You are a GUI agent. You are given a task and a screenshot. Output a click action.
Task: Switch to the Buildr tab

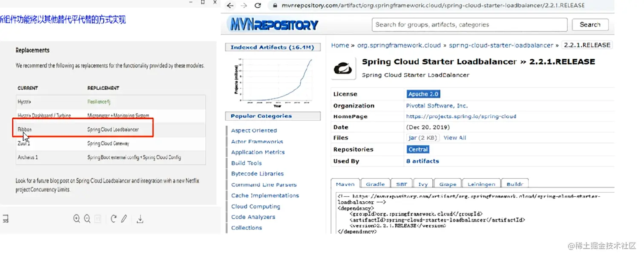click(515, 184)
